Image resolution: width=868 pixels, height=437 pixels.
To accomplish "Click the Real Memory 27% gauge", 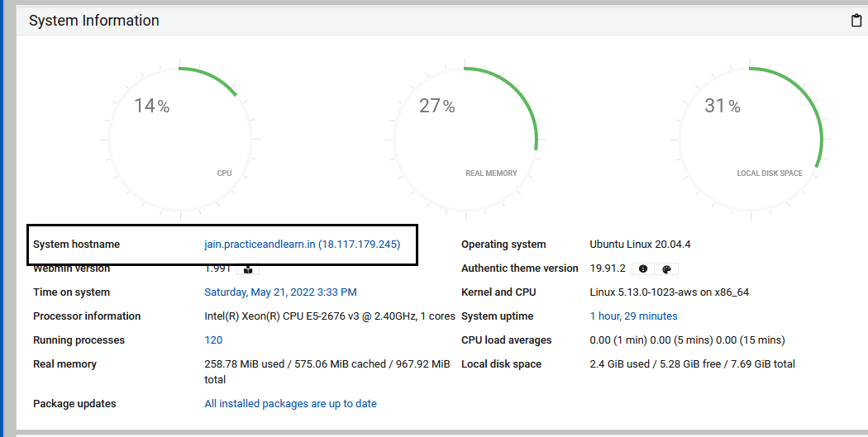I will coord(465,137).
